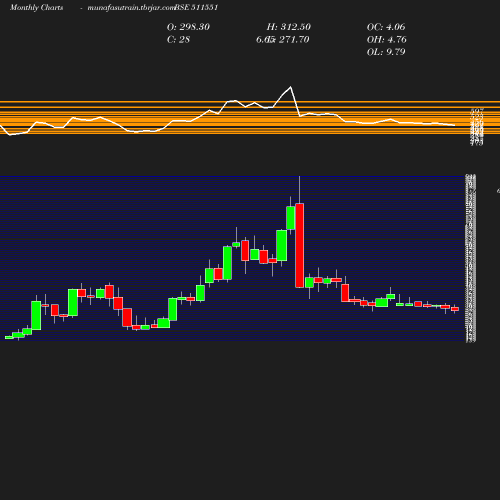Image resolution: width=500 pixels, height=500 pixels.
Task: Click the "OL: 9.79" value
Action: click(386, 52)
